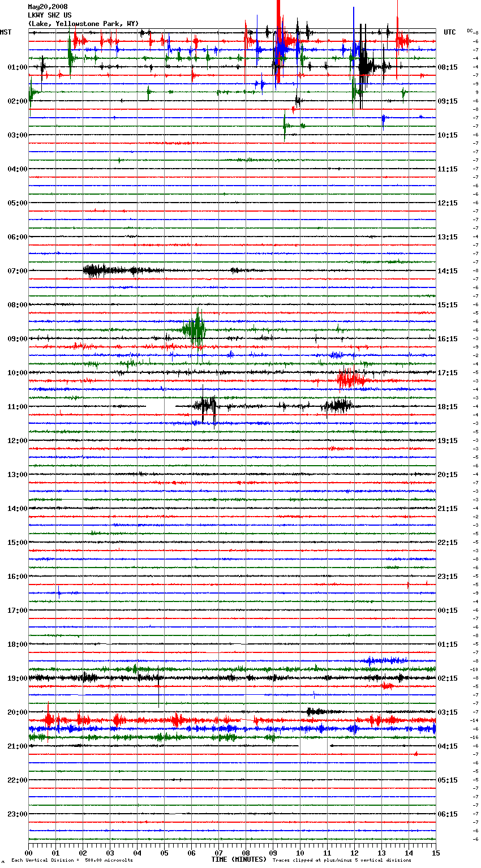This screenshot has height=868, width=481.
Task: Click the 23:00 MST time label
Action: tap(18, 814)
